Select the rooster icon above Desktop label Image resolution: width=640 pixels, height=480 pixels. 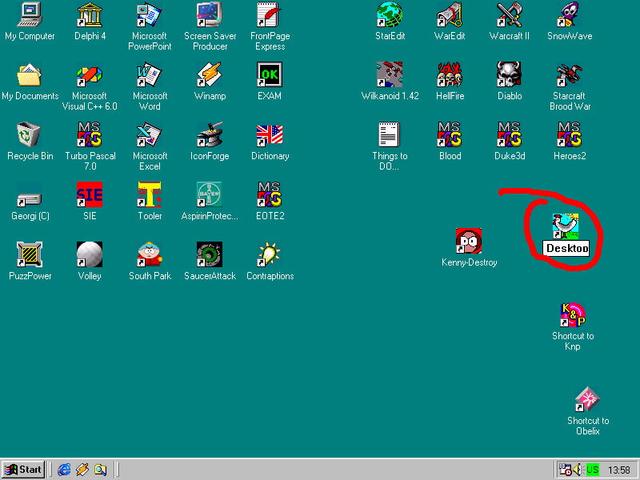(x=566, y=226)
